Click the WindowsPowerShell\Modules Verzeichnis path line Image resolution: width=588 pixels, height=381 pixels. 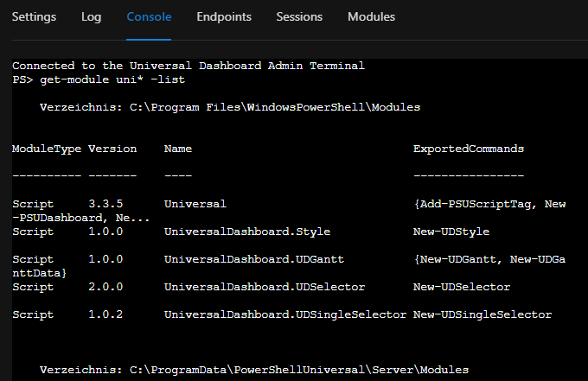[230, 107]
